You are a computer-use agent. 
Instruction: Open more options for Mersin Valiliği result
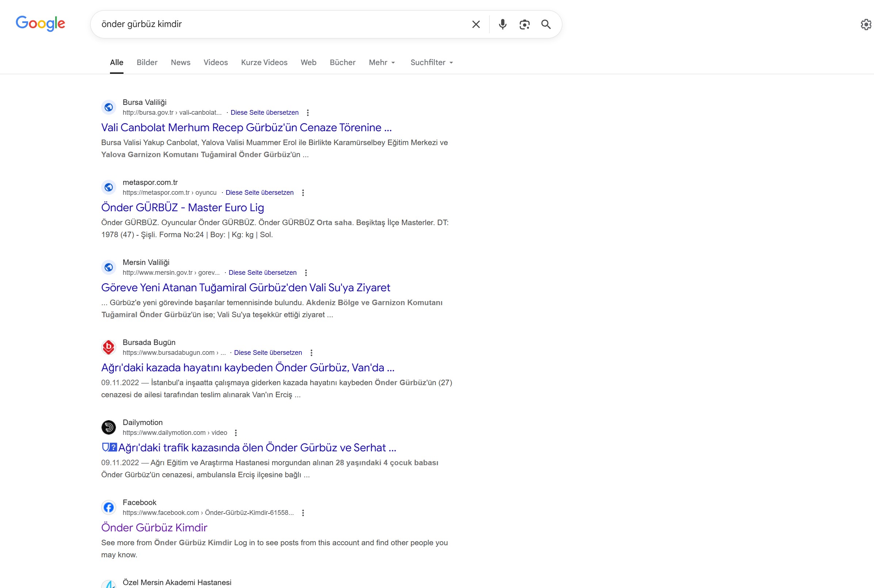[x=305, y=273]
